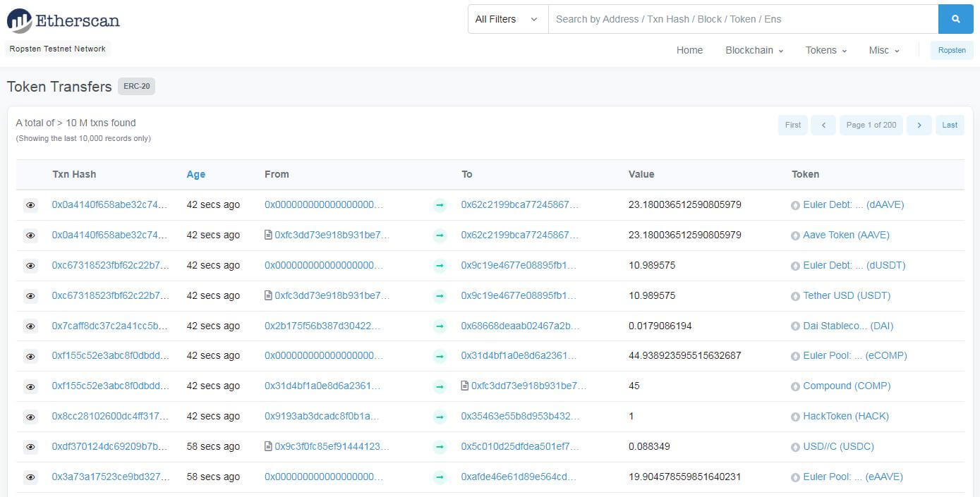The image size is (980, 497).
Task: Click the token icon beside Tether USD (USDT)
Action: tap(795, 296)
